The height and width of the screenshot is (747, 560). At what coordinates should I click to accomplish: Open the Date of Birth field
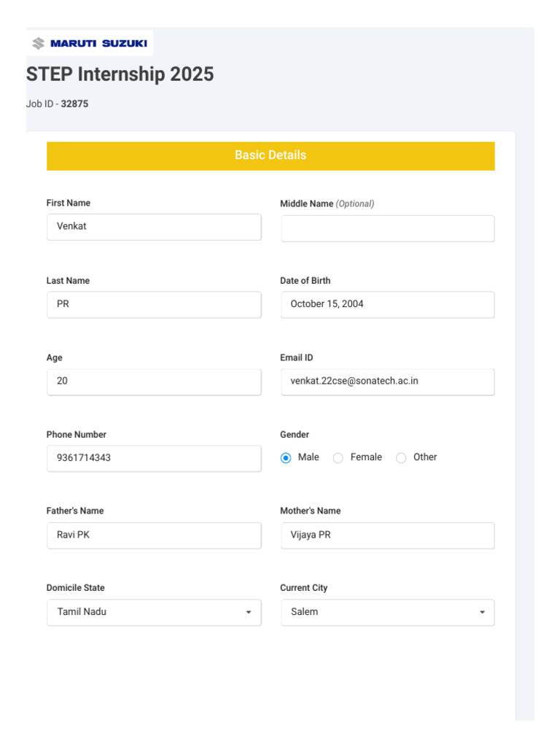coord(387,304)
